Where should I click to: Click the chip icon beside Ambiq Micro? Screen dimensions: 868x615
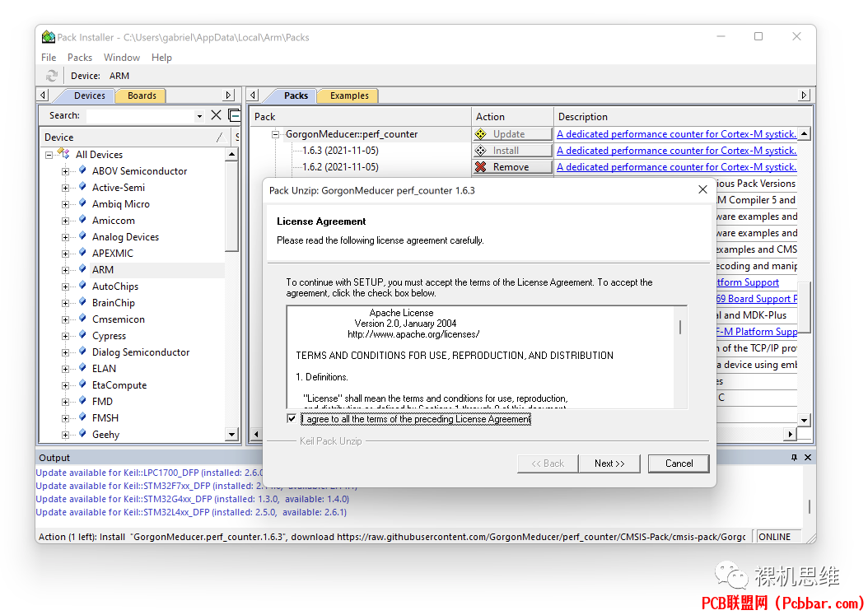82,203
